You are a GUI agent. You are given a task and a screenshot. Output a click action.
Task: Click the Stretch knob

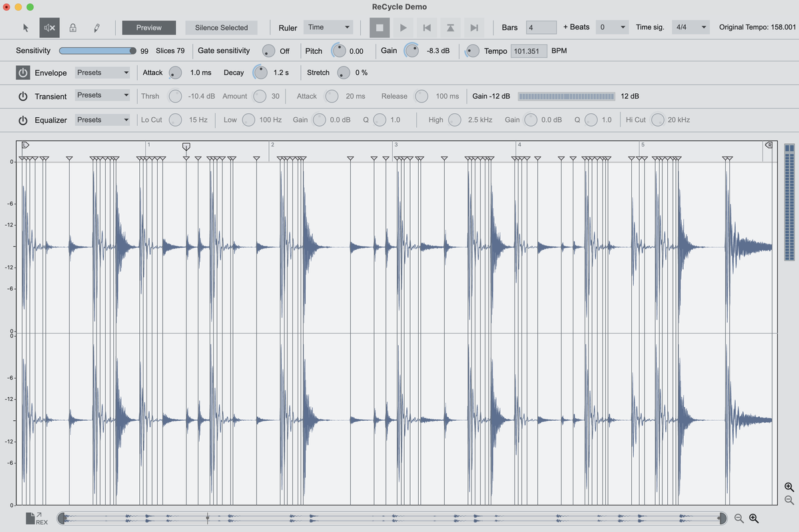coord(344,73)
